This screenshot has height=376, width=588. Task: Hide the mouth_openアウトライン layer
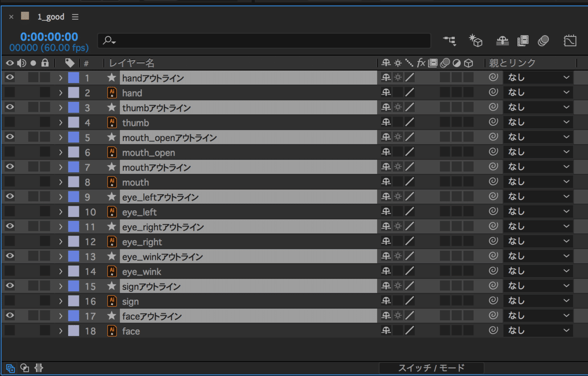tap(10, 137)
